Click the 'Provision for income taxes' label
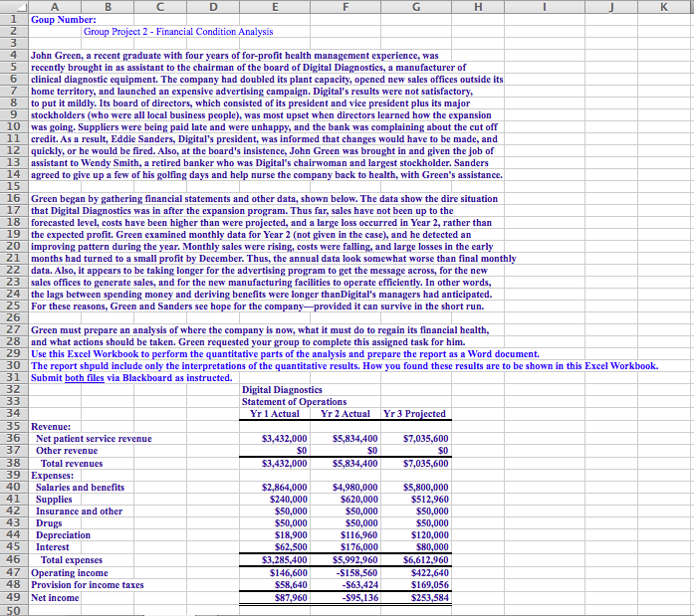Screen dimensions: 694x616 tap(88, 585)
